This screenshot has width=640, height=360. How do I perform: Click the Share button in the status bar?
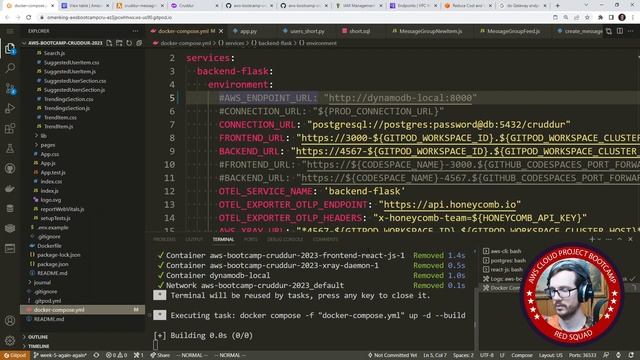(160, 355)
